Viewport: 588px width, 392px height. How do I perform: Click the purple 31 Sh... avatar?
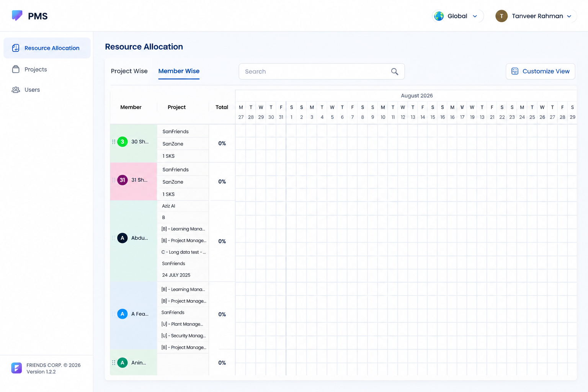pos(122,180)
